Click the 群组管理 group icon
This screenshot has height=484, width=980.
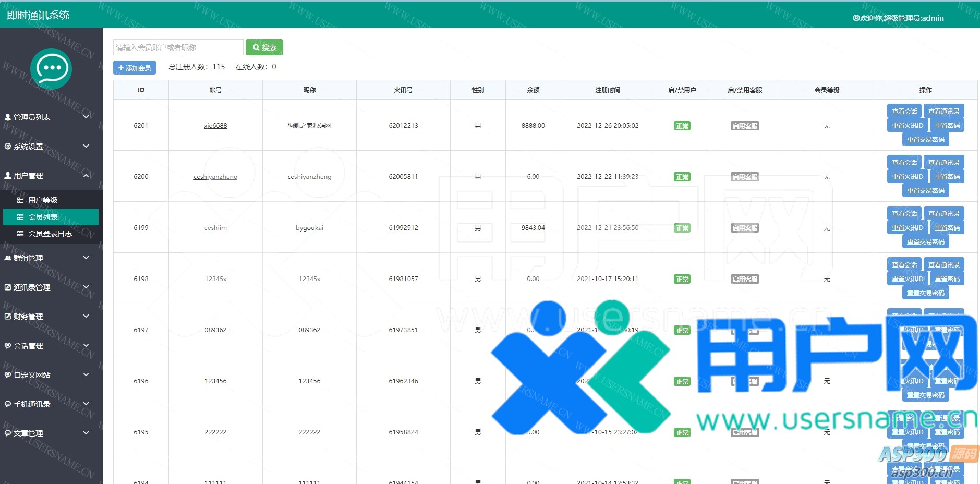pos(8,258)
